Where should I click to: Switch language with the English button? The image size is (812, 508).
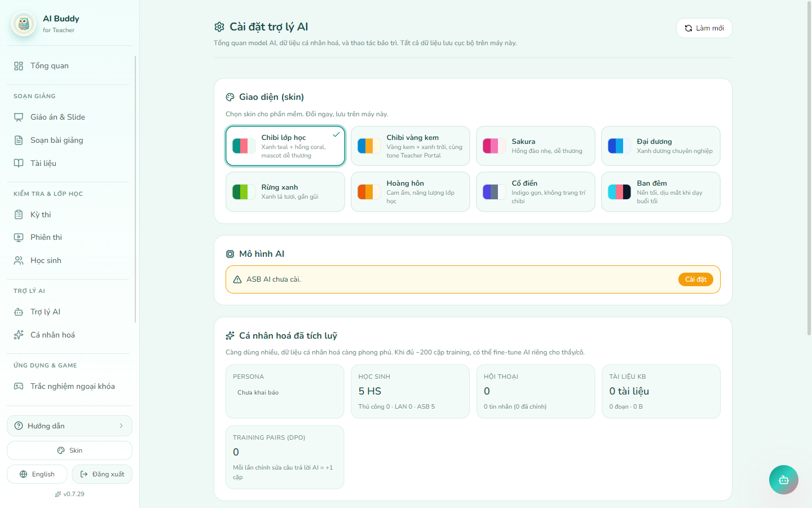point(37,474)
